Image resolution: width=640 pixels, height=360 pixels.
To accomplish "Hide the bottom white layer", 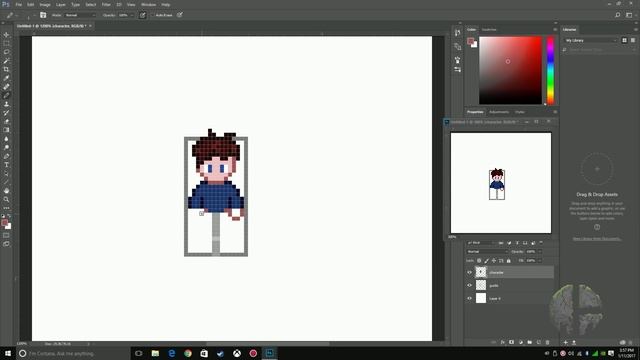I will click(469, 298).
